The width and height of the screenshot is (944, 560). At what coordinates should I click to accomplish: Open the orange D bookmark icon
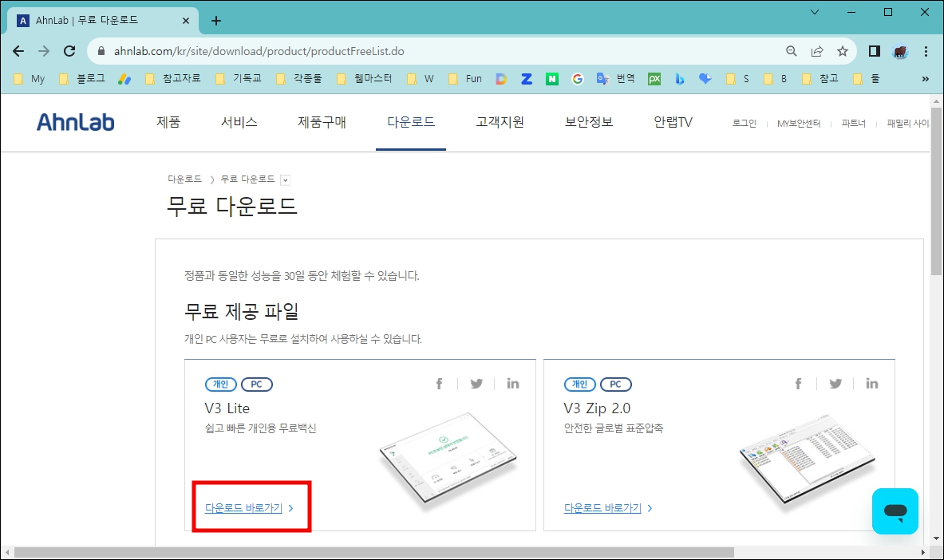[501, 79]
